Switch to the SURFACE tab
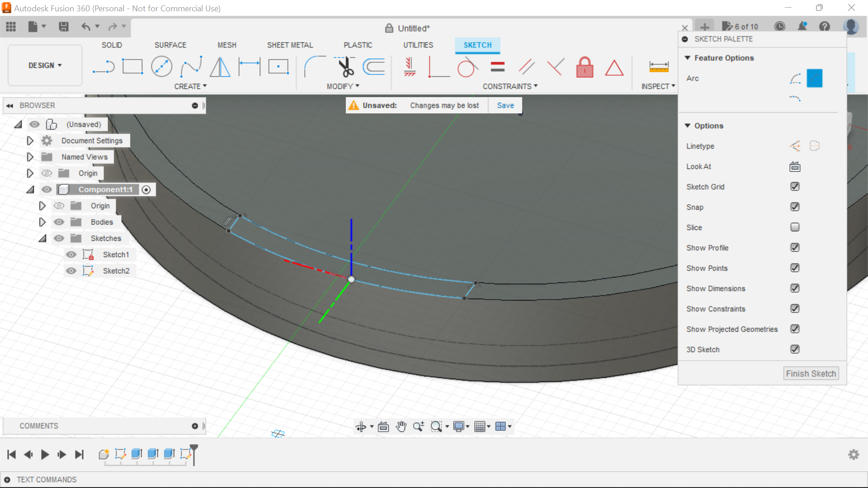868x488 pixels. click(170, 45)
